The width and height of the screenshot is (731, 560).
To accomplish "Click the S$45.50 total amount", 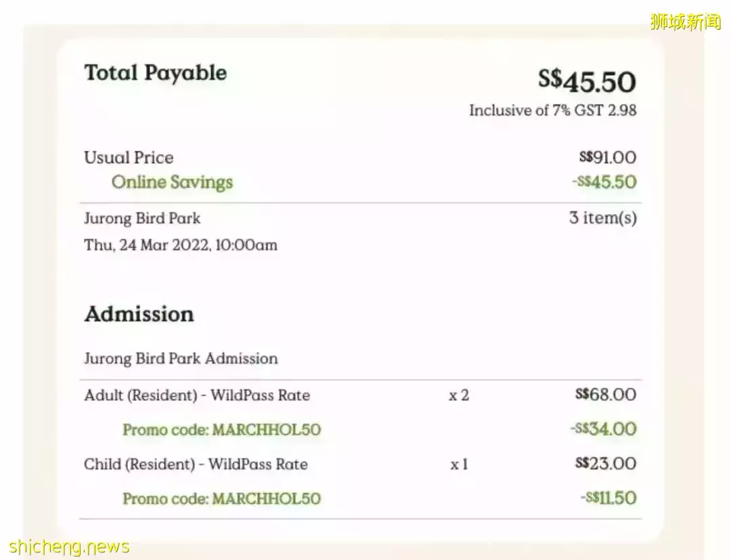I will pos(587,82).
